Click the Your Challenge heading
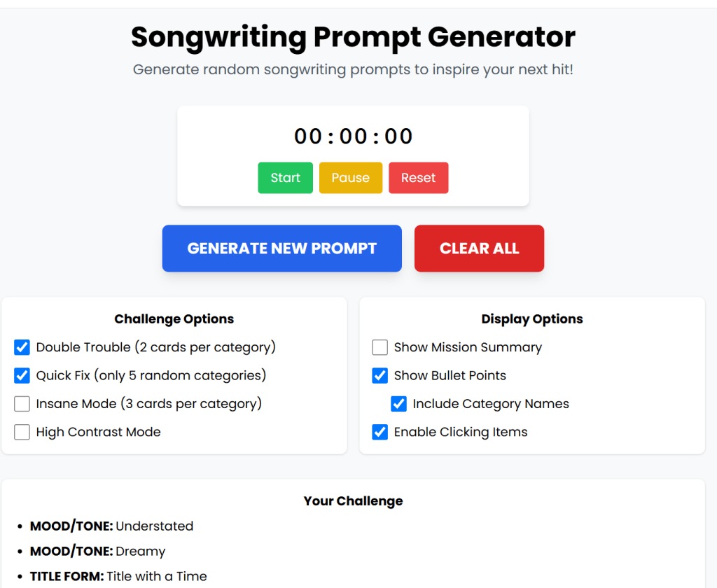 pos(353,501)
